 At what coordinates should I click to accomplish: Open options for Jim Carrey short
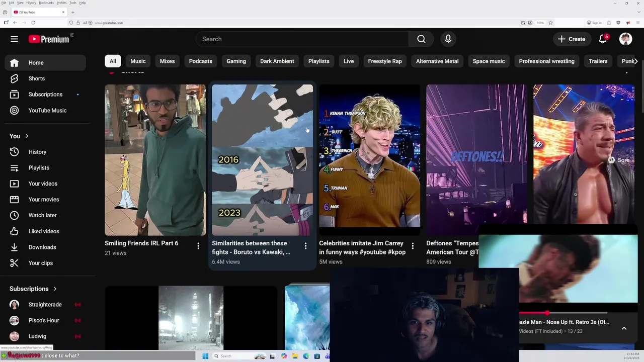pos(413,246)
